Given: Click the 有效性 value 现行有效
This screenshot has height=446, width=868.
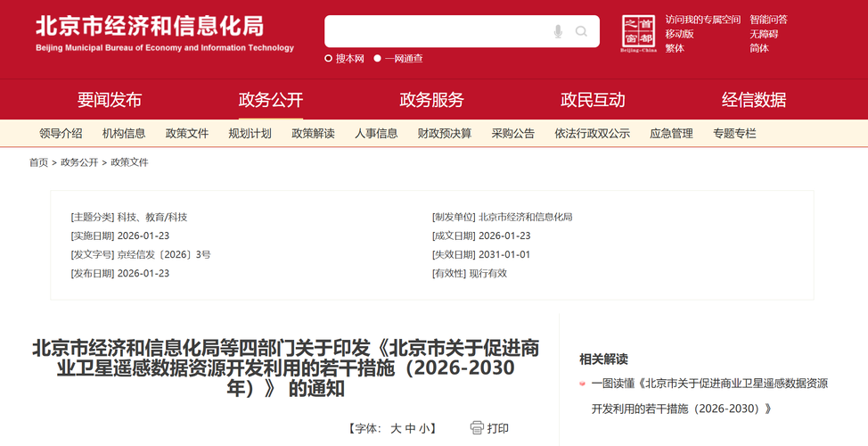Looking at the screenshot, I should click(488, 273).
